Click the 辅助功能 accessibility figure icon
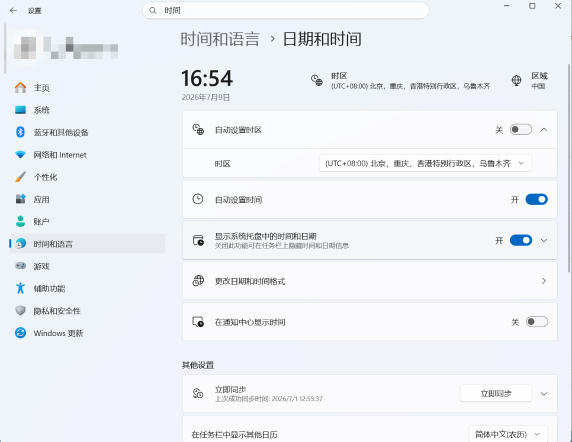 [20, 288]
